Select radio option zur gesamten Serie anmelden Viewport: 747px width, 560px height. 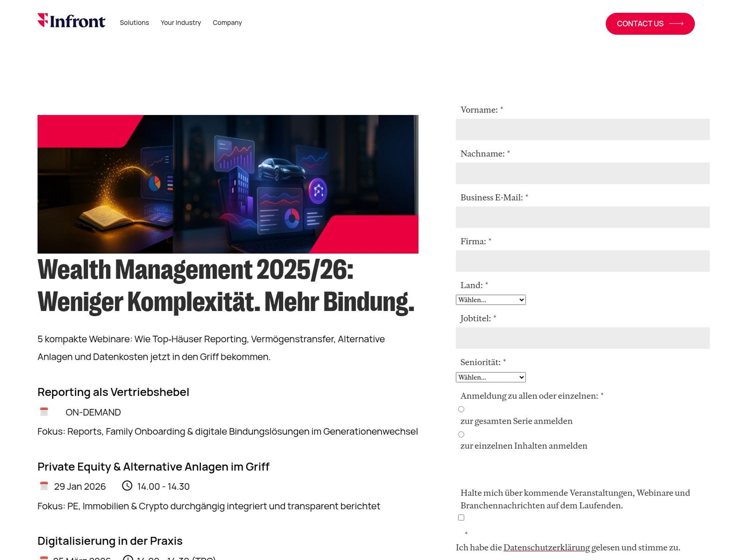point(461,410)
